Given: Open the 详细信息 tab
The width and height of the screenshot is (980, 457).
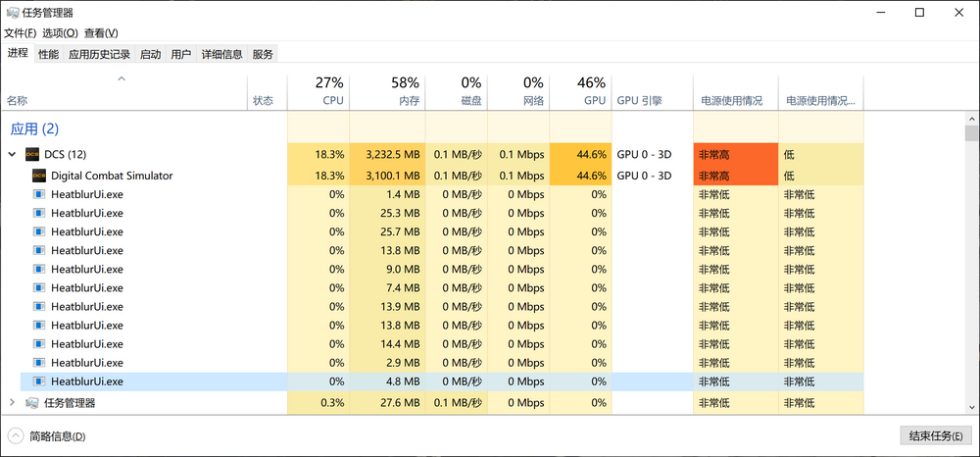Looking at the screenshot, I should [x=221, y=55].
